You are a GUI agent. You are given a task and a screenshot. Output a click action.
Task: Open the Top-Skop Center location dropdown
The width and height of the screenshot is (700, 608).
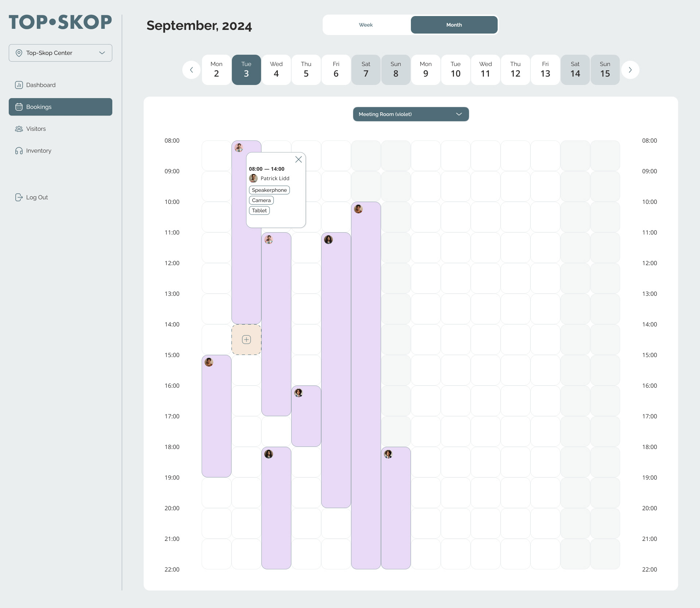click(x=61, y=53)
